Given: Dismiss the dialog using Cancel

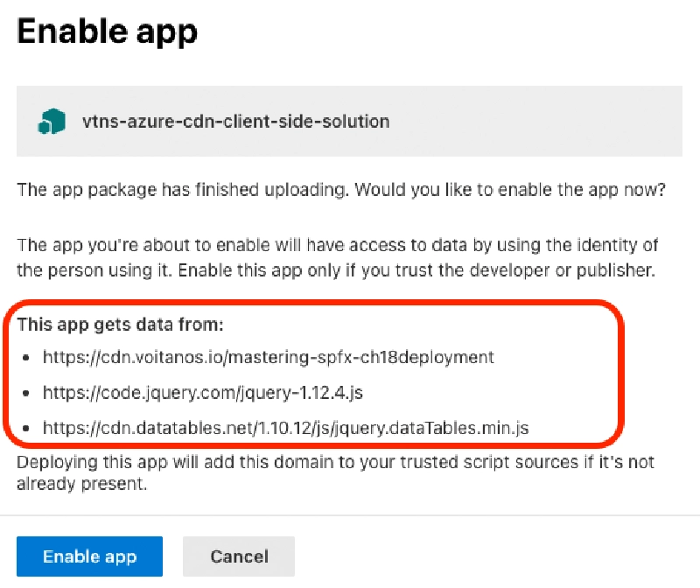Looking at the screenshot, I should 238,556.
